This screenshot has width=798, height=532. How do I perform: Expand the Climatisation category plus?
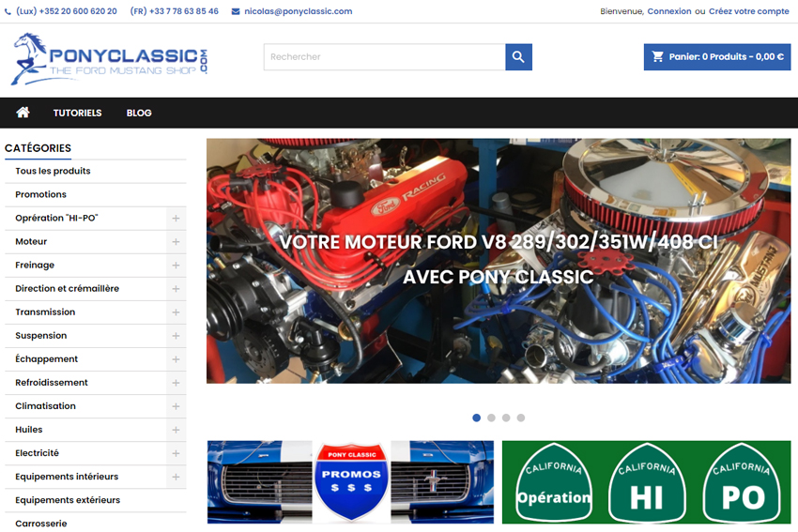tap(176, 406)
